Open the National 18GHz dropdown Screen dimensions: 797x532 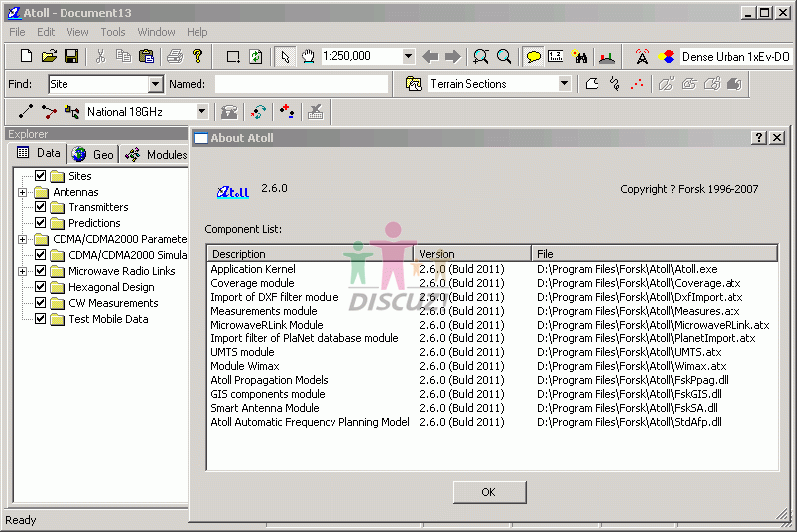[x=201, y=112]
